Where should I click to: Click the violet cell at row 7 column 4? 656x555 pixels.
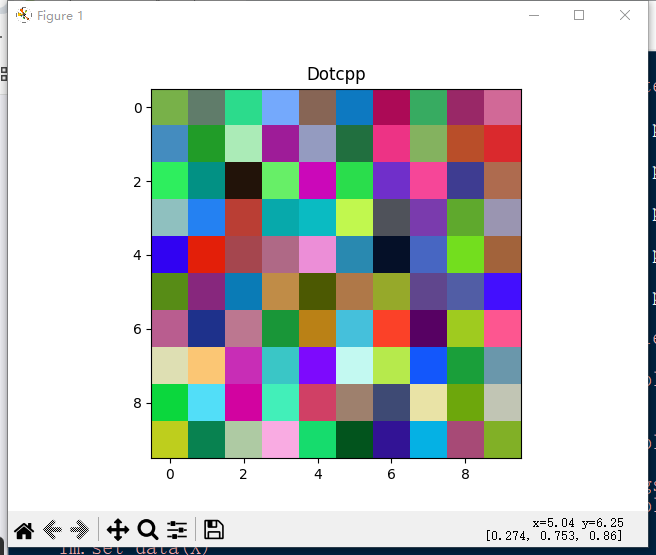click(318, 365)
